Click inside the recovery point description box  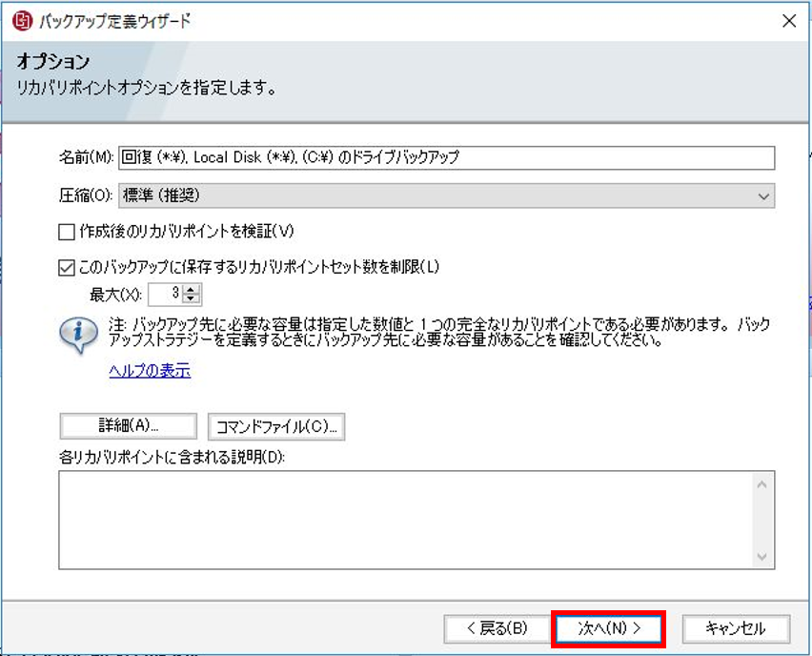(405, 520)
